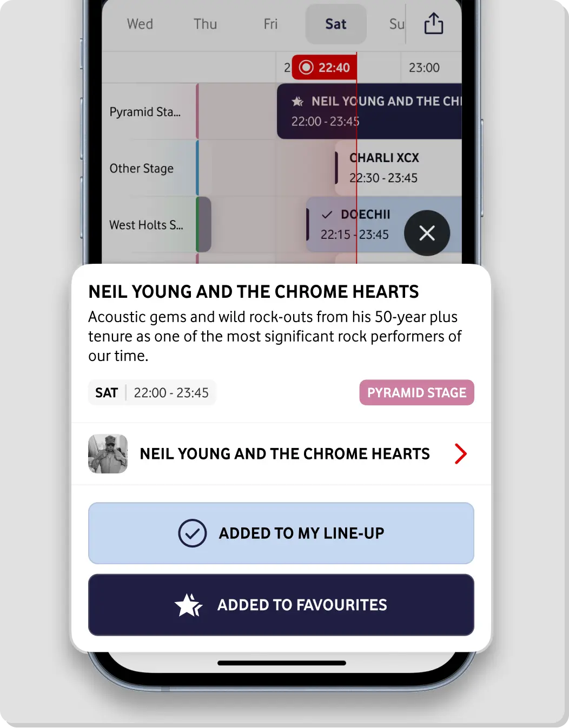Switch to the Wed day tab
This screenshot has width=569, height=728.
coord(140,24)
